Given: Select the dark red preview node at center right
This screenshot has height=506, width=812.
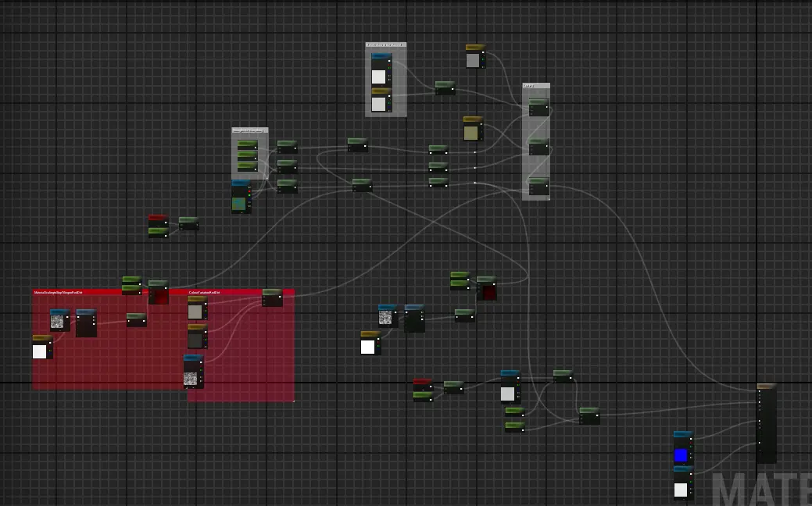Looking at the screenshot, I should (x=486, y=288).
